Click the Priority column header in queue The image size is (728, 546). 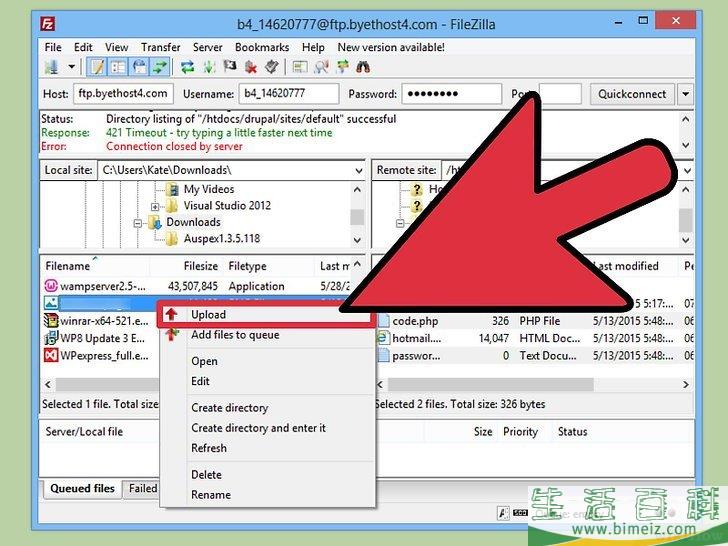coord(520,432)
